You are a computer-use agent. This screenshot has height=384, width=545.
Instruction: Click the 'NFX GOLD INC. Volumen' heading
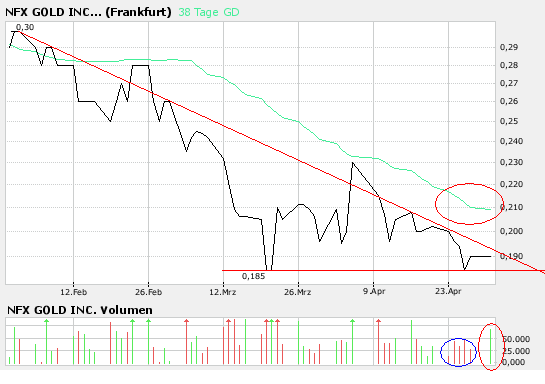click(x=80, y=310)
